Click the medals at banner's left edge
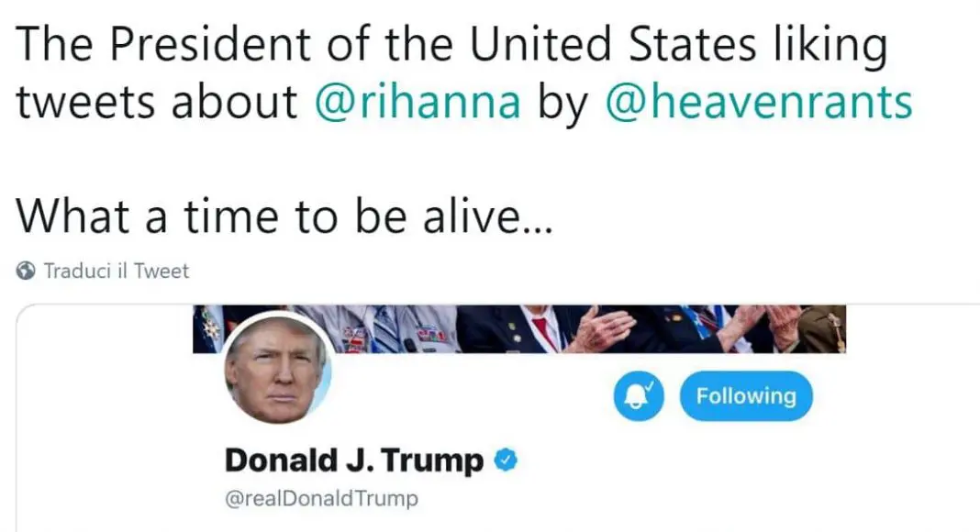This screenshot has width=980, height=532. pyautogui.click(x=209, y=328)
